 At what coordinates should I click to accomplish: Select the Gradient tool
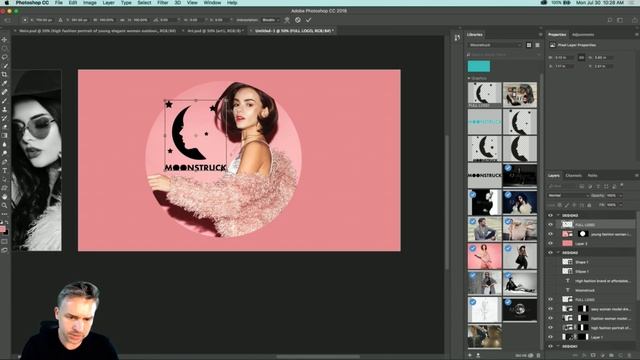[x=4, y=136]
